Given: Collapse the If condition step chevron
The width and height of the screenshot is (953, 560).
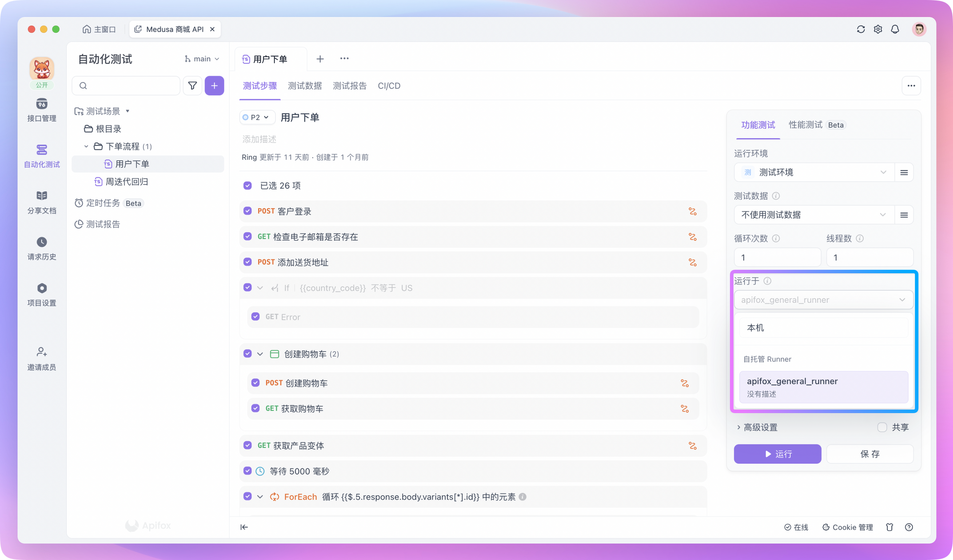Looking at the screenshot, I should (x=260, y=288).
